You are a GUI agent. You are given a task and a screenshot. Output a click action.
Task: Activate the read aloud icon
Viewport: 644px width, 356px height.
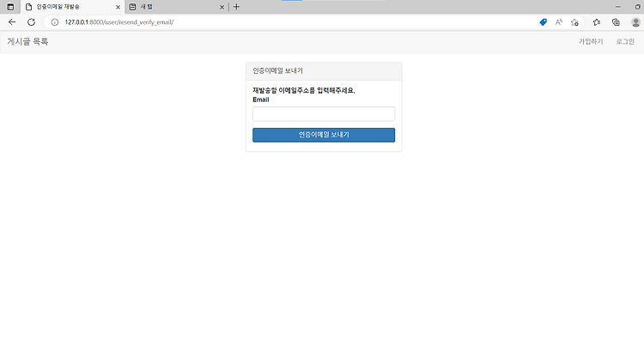tap(559, 22)
